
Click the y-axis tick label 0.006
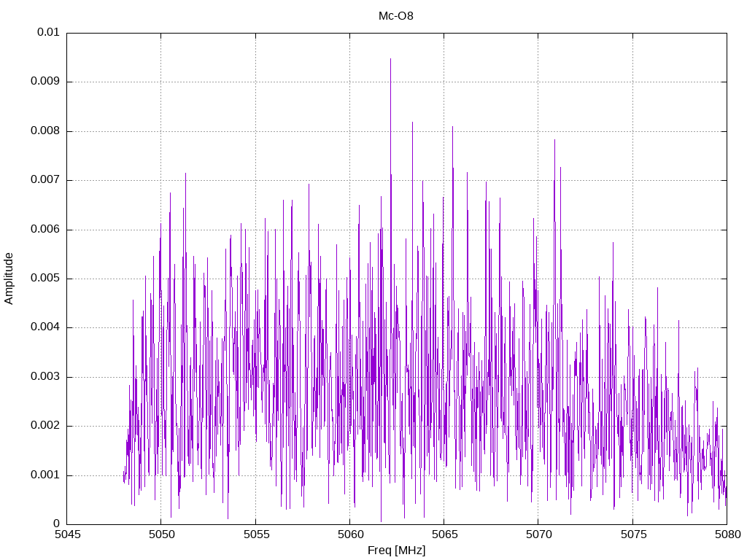pos(45,229)
